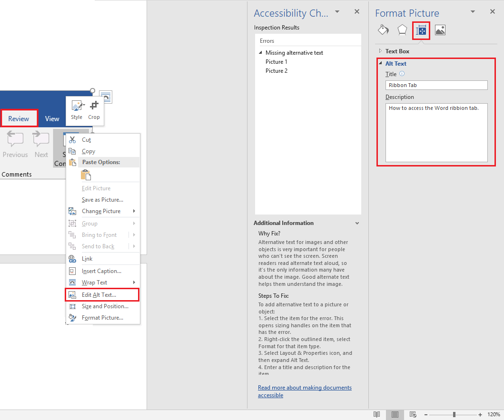Adjust the zoom slider

pos(454,414)
